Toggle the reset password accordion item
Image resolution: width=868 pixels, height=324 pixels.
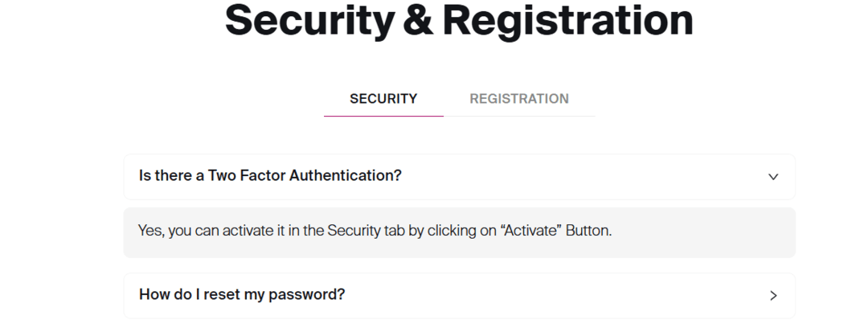pos(458,295)
